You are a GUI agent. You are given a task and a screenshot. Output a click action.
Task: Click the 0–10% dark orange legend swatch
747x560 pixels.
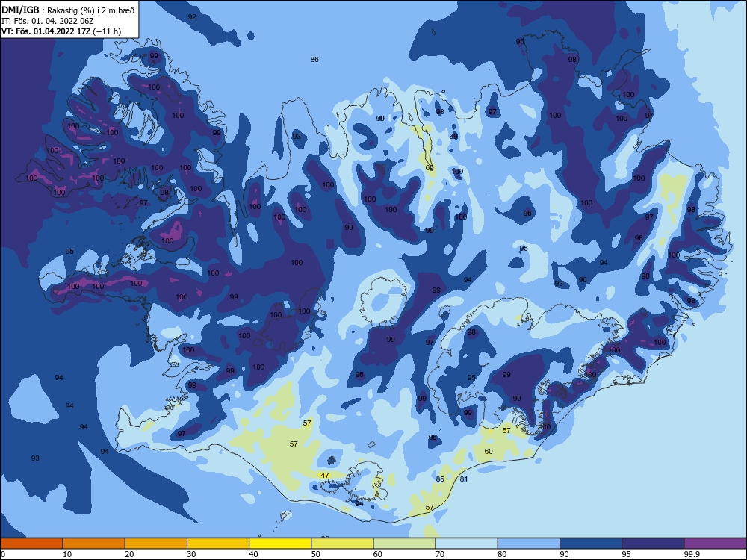tap(31, 544)
